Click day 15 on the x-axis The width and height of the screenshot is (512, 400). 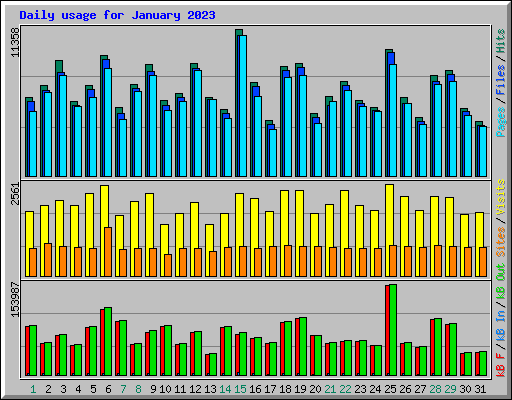240,389
